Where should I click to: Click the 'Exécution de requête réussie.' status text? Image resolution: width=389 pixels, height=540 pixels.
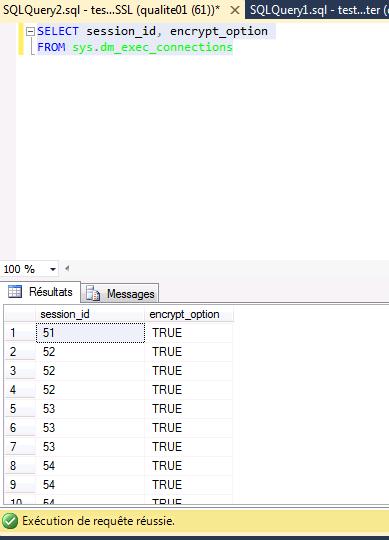[98, 521]
